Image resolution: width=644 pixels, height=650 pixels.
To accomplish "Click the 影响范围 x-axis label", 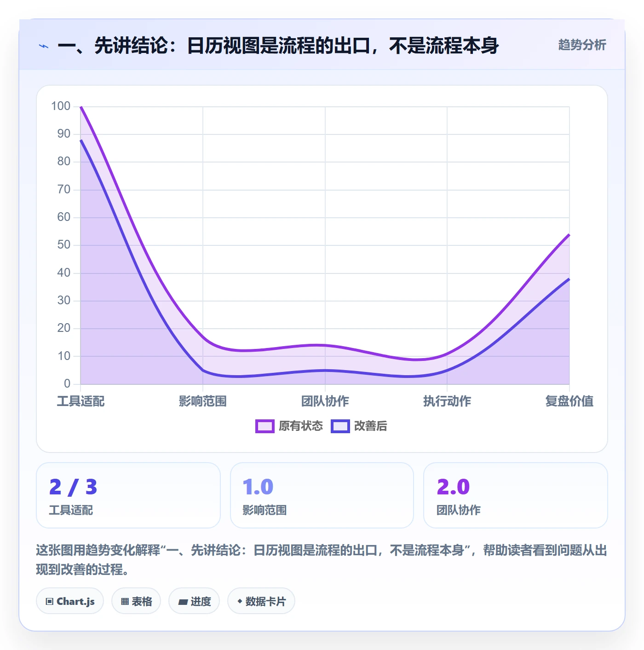I will (203, 401).
